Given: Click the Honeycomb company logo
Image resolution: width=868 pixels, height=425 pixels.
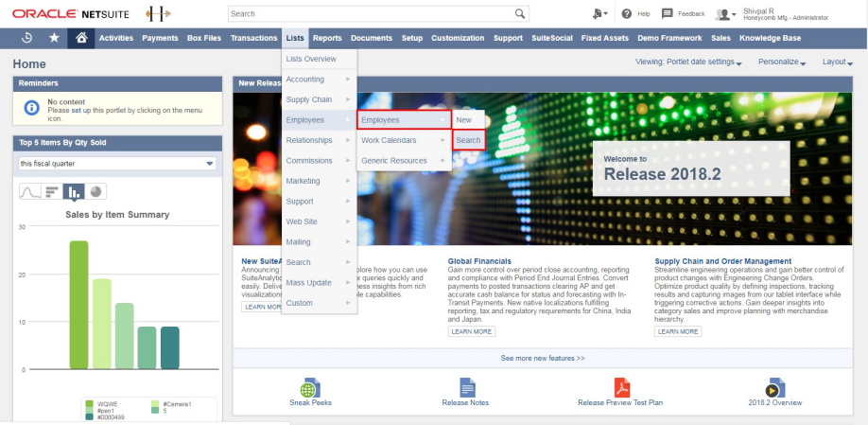Looking at the screenshot, I should point(158,14).
